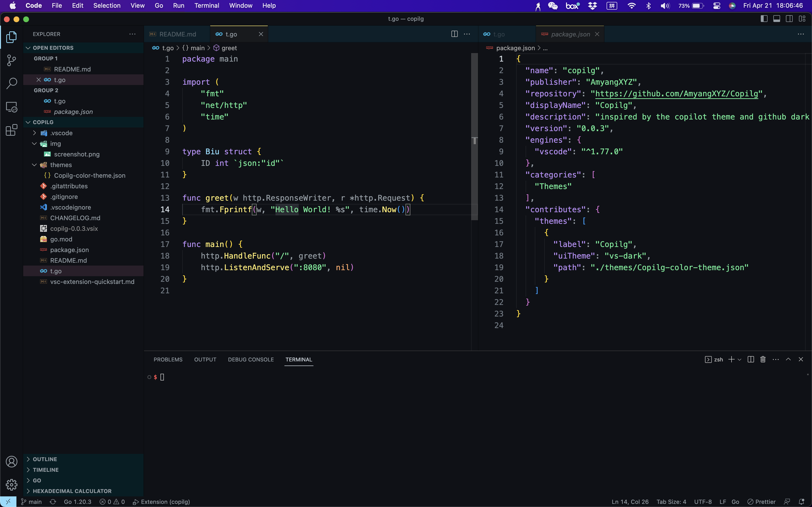Switch to the PROBLEMS tab
The height and width of the screenshot is (507, 812).
tap(168, 359)
